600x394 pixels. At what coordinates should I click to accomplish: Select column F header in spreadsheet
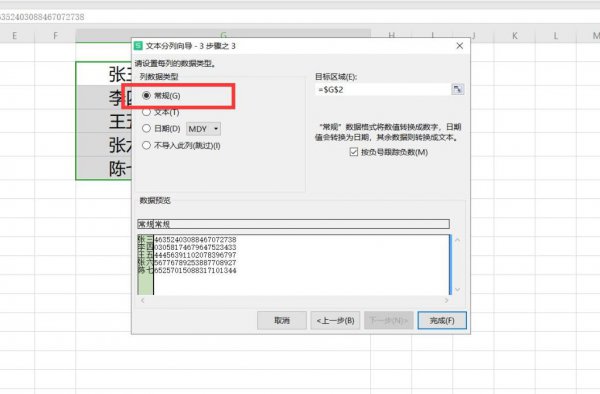point(55,36)
